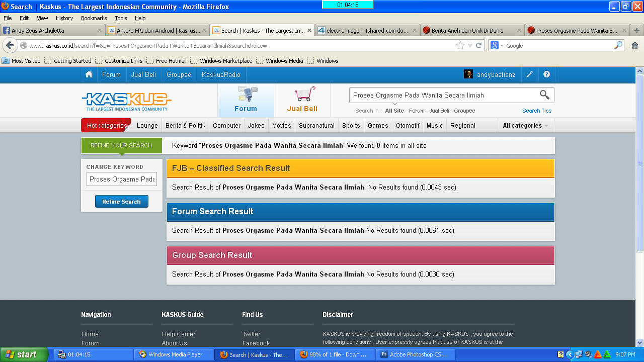Image resolution: width=644 pixels, height=362 pixels.
Task: Click the REFINE YOUR SEARCH green label
Action: click(x=121, y=145)
